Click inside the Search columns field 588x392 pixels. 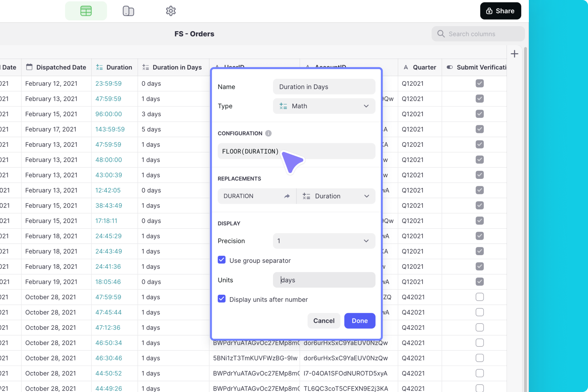(477, 34)
